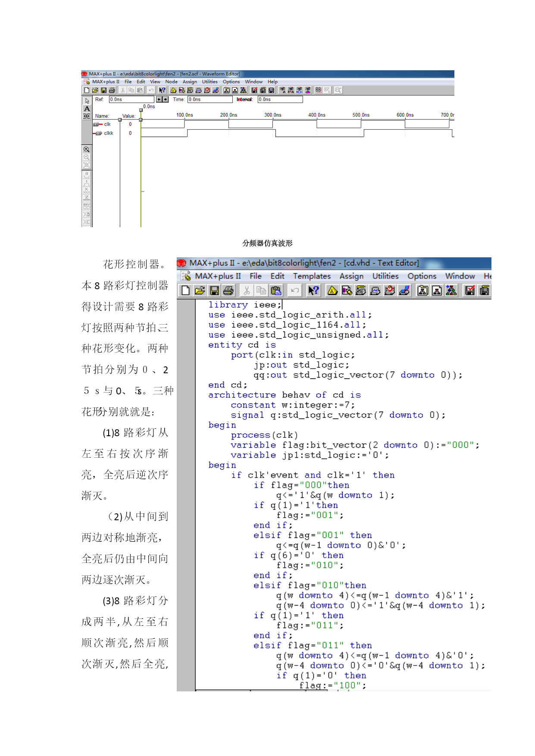Open Help menu in Waveform Editor

(272, 81)
